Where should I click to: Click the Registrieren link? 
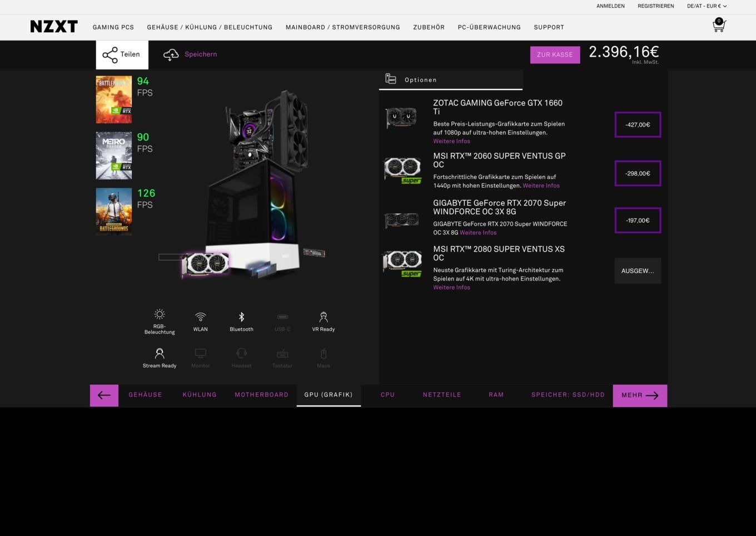(x=656, y=6)
